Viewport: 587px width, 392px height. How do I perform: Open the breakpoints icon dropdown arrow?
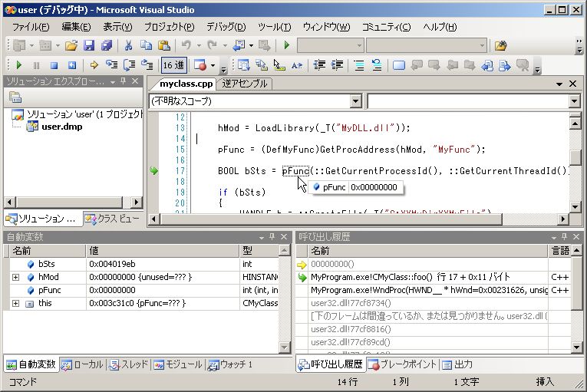213,65
